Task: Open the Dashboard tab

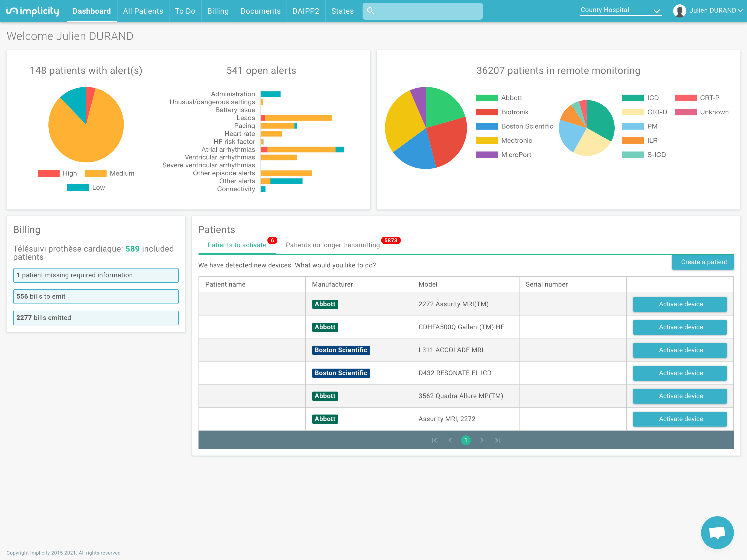Action: click(x=92, y=11)
